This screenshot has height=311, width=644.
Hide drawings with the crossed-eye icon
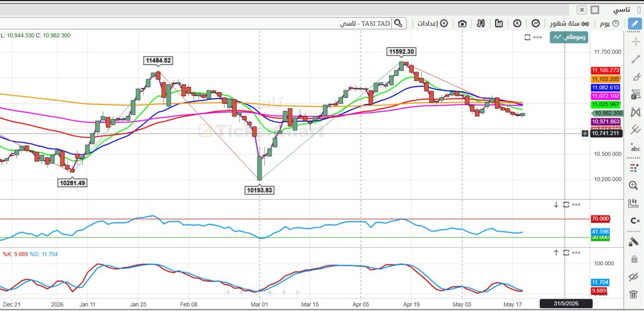pos(633,277)
